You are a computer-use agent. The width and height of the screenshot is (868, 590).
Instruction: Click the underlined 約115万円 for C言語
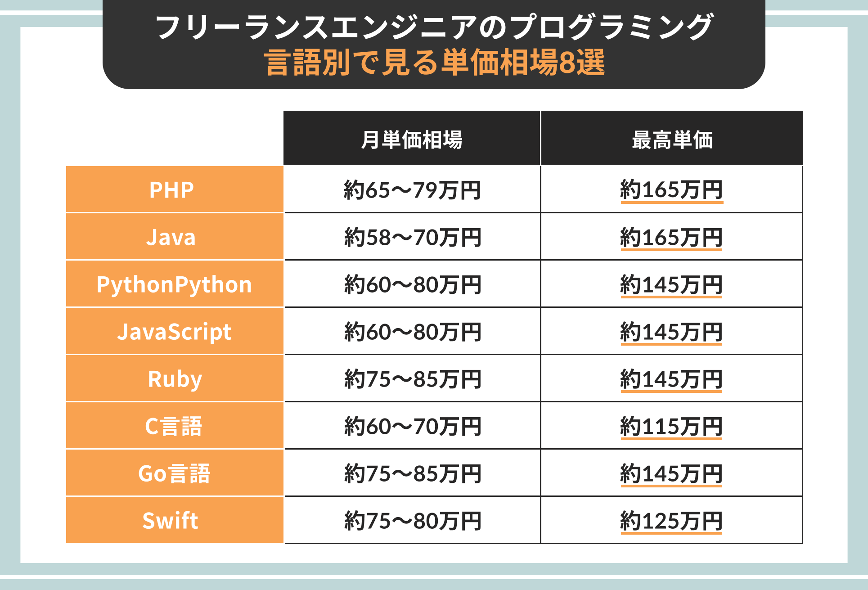(x=671, y=427)
